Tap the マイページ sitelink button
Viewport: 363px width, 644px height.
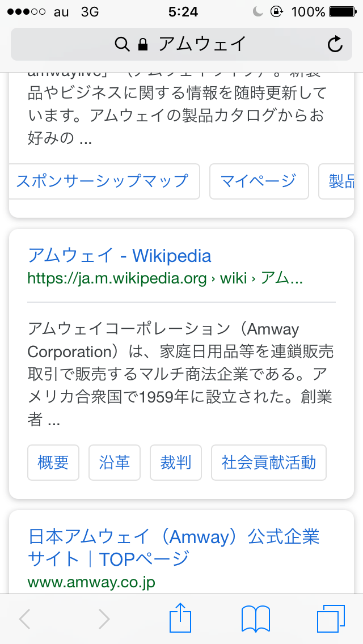(259, 181)
